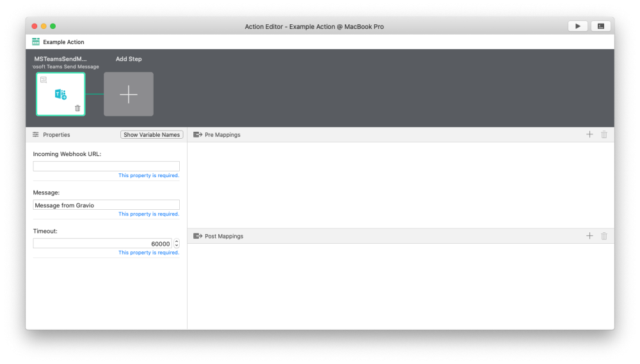Click the Example Action title text

(x=63, y=42)
